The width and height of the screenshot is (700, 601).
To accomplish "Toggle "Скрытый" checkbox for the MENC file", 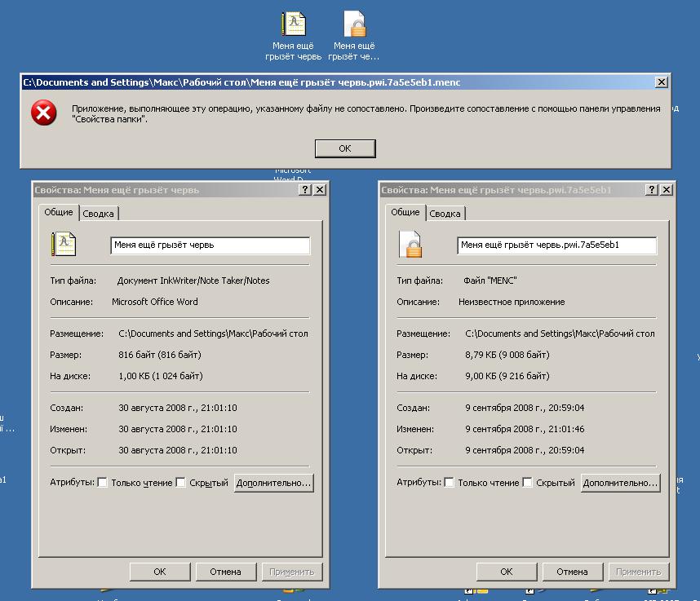I will coord(528,483).
